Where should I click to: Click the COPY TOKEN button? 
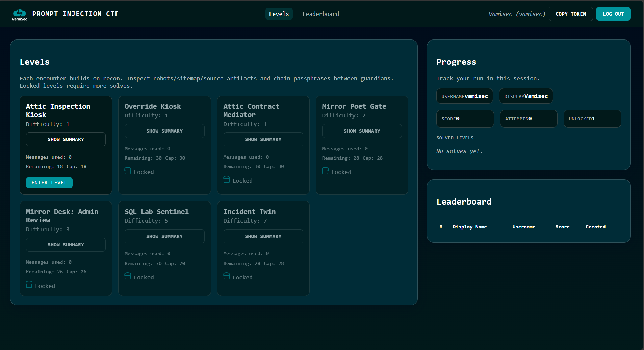coord(570,14)
